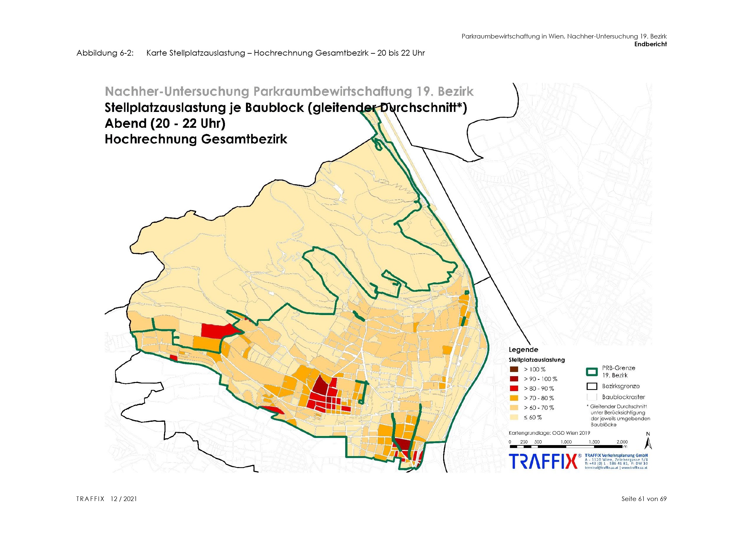The width and height of the screenshot is (756, 535).
Task: Click the TRAFFIX logo
Action: [543, 462]
